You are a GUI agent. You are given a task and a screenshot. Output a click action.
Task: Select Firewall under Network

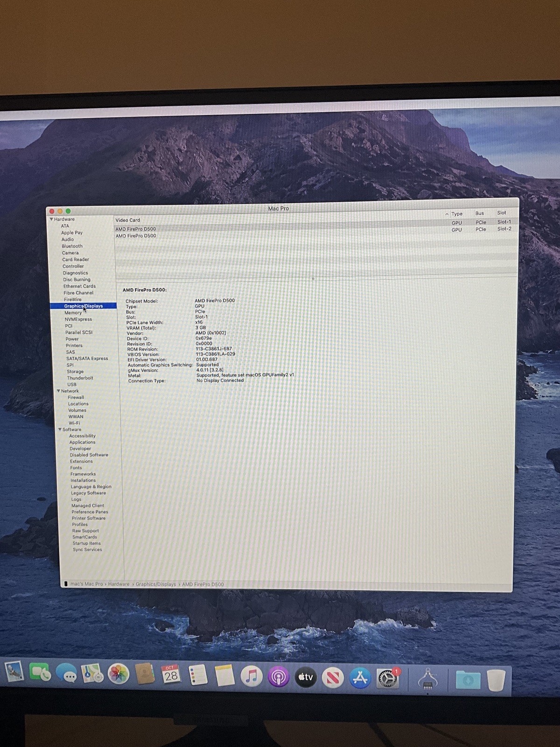tap(76, 397)
